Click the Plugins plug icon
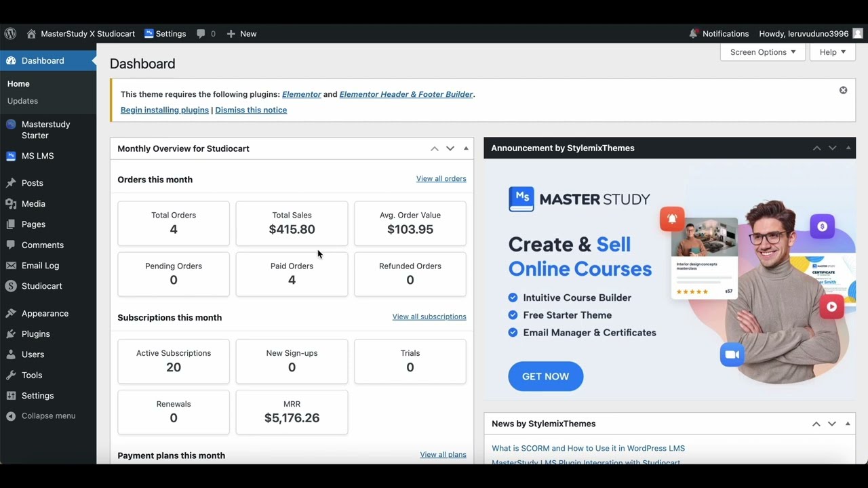 pos(11,334)
